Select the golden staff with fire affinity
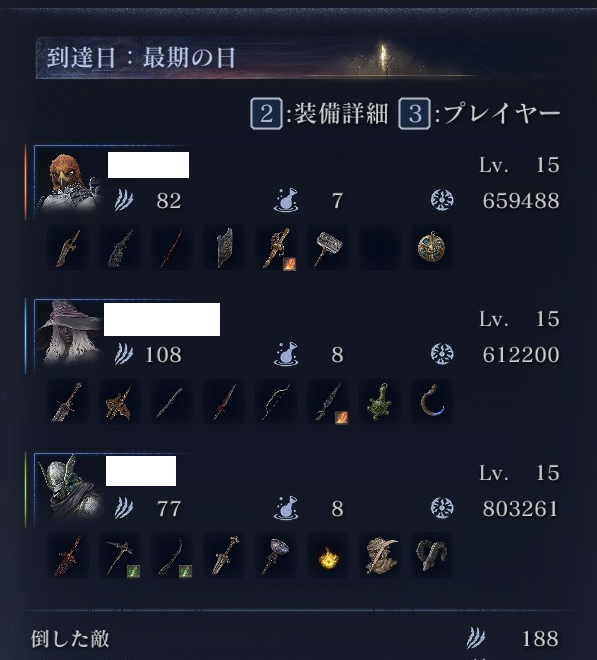 coord(276,247)
